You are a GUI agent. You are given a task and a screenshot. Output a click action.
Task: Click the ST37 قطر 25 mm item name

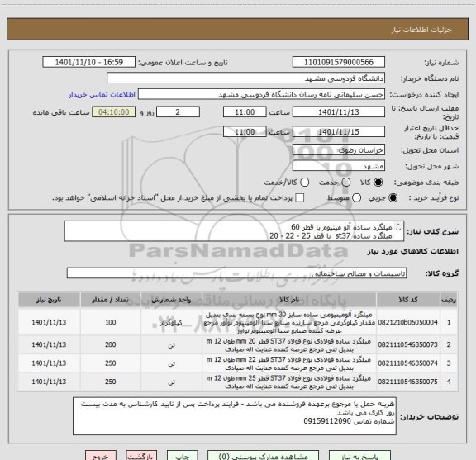[x=288, y=382]
